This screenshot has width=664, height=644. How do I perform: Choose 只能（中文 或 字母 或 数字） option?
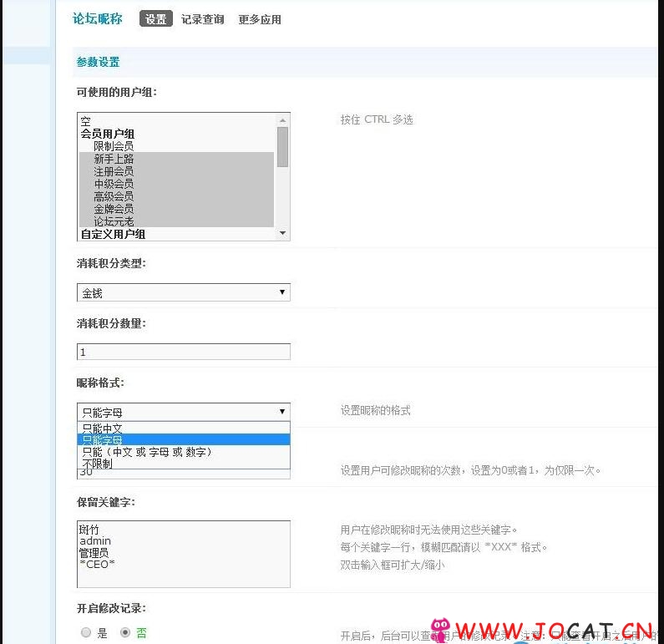tap(184, 452)
